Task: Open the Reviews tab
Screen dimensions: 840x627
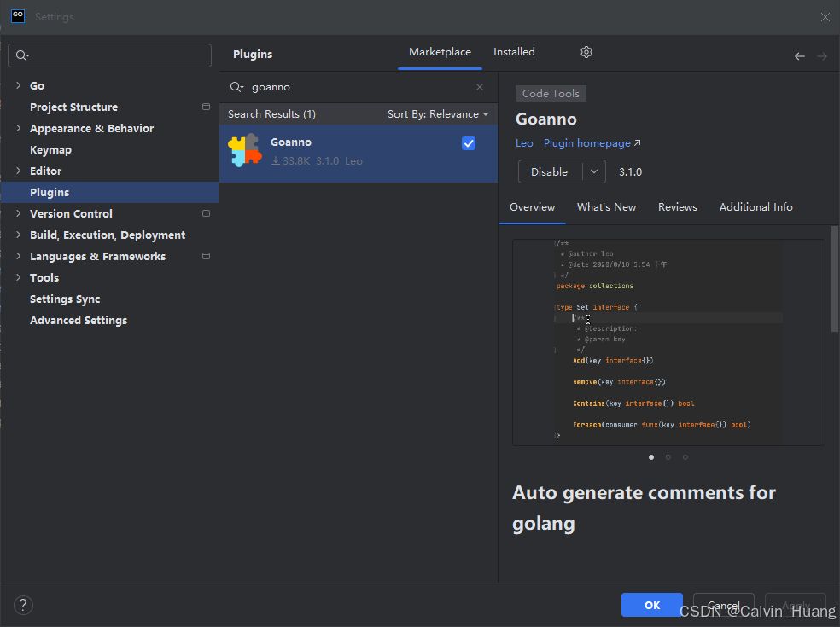Action: 677,207
